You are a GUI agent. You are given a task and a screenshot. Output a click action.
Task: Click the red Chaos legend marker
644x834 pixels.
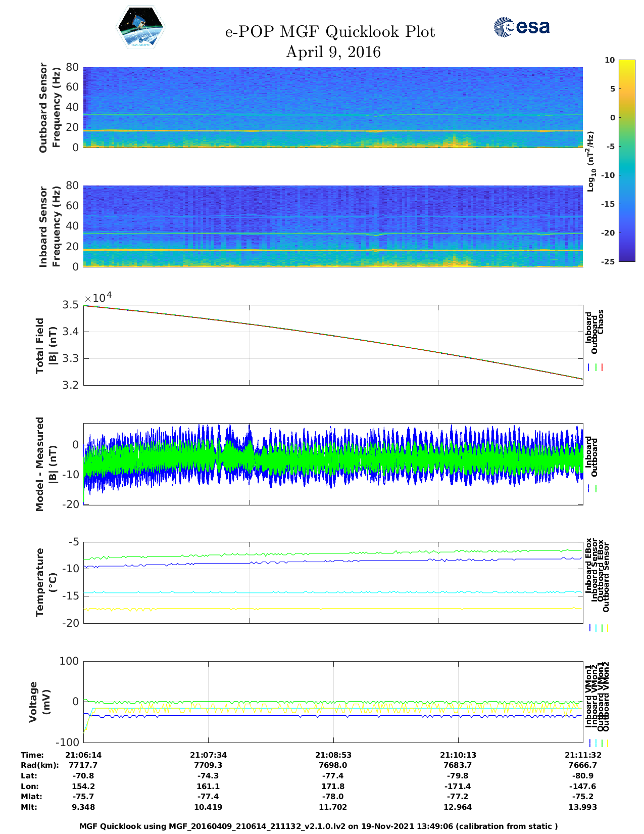[x=602, y=367]
